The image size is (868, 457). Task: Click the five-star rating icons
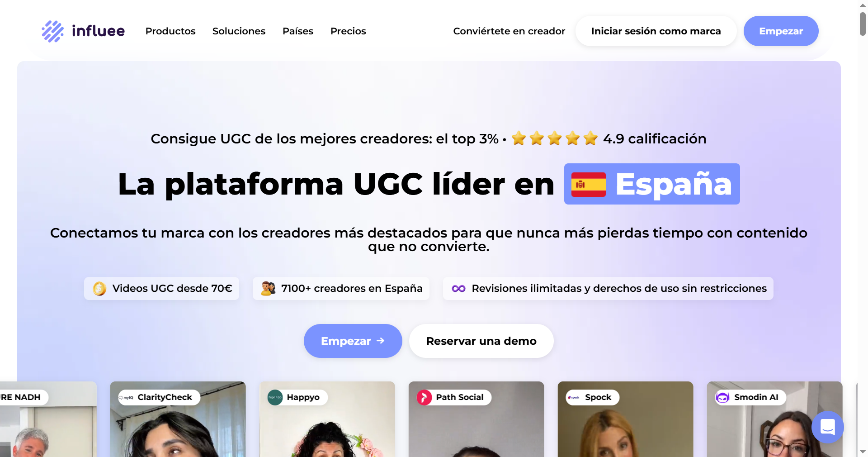(x=555, y=138)
